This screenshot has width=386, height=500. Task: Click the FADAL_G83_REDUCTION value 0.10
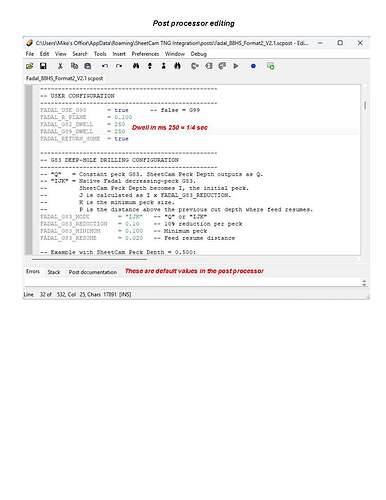coord(132,224)
